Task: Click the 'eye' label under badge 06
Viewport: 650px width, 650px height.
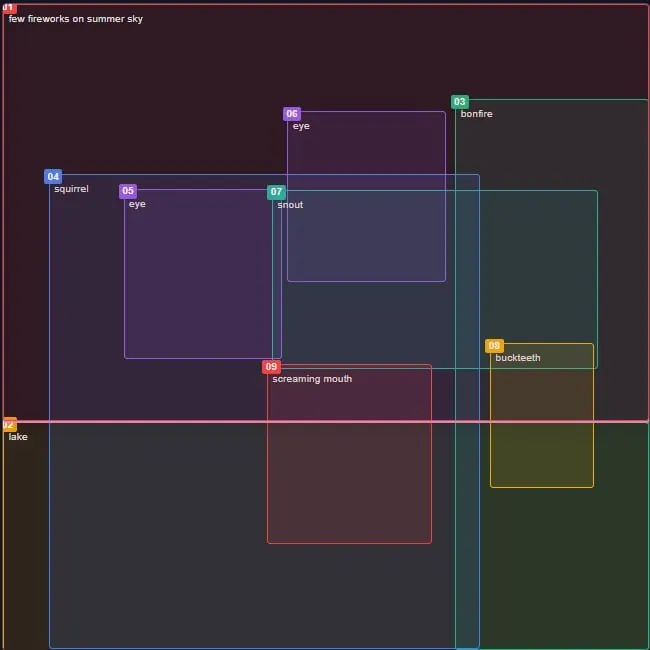Action: 301,126
